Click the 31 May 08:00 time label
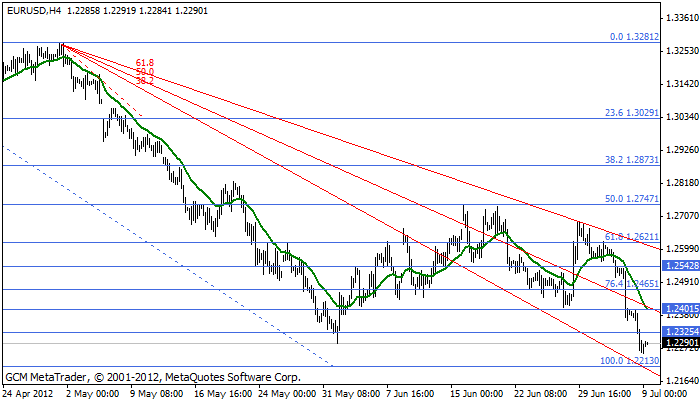This screenshot has height=402, width=700. pos(351,394)
